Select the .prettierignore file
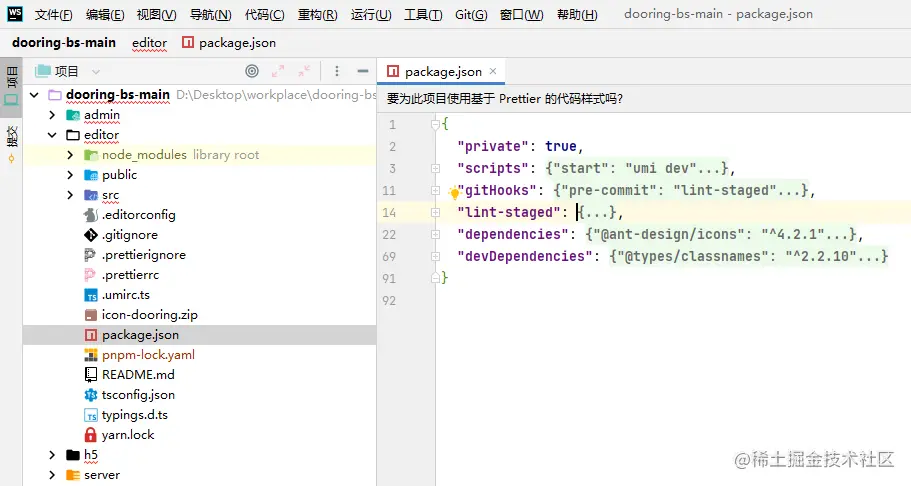 pos(135,255)
